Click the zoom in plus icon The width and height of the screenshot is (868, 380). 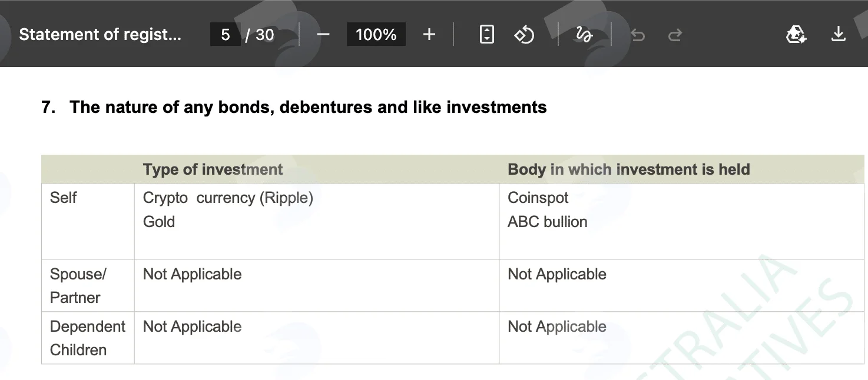(x=429, y=35)
